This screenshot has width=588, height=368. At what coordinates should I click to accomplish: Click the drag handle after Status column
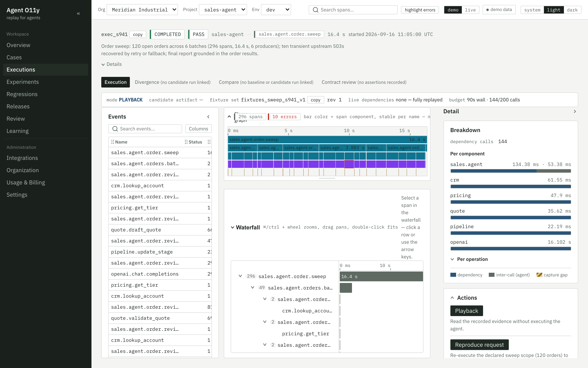pyautogui.click(x=209, y=142)
